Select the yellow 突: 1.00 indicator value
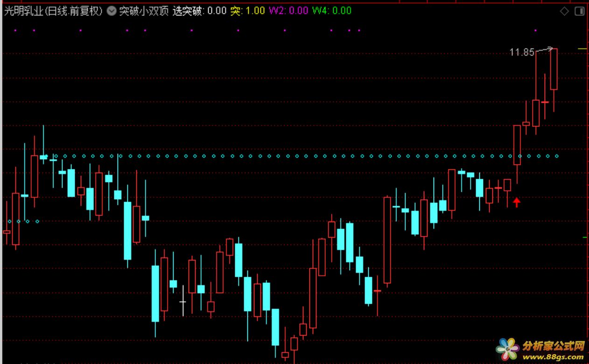 click(248, 11)
